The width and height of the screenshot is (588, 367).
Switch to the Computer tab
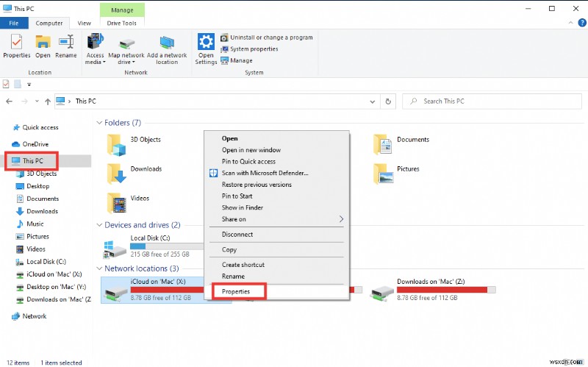click(49, 24)
